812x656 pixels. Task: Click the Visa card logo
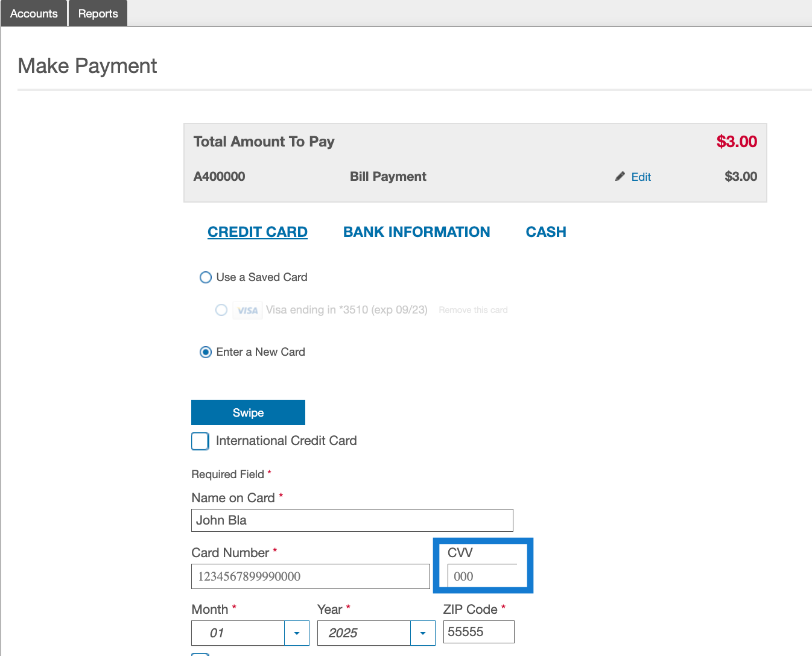(247, 311)
